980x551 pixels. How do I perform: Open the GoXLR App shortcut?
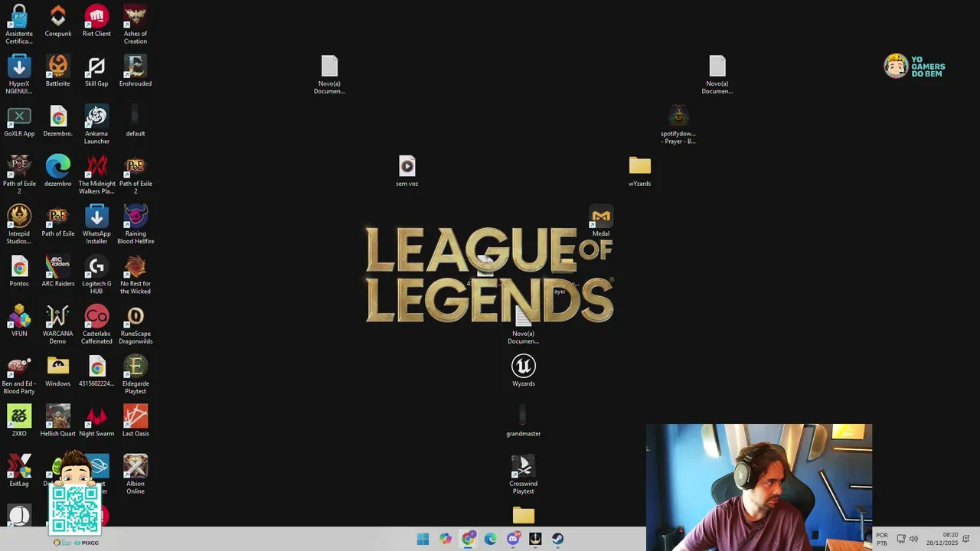coord(19,121)
